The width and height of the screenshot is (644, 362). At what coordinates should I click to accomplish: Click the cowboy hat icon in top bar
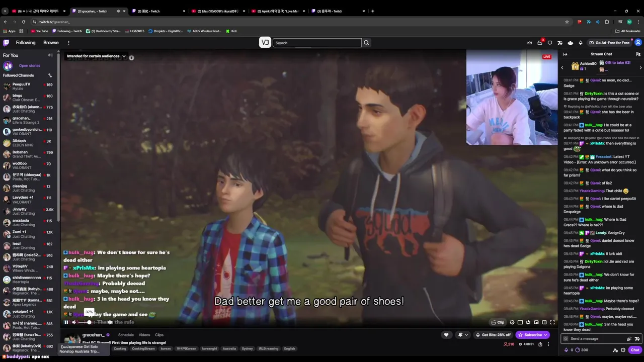[570, 43]
